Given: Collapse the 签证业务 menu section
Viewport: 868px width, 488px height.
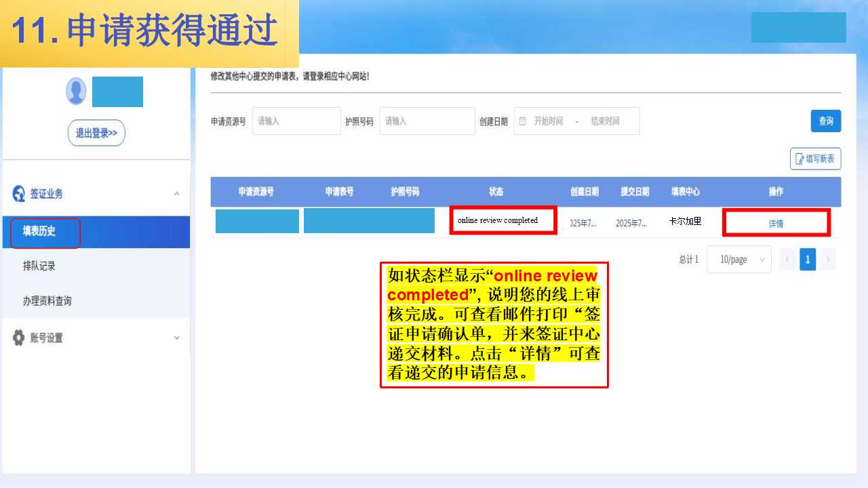Looking at the screenshot, I should coord(176,194).
